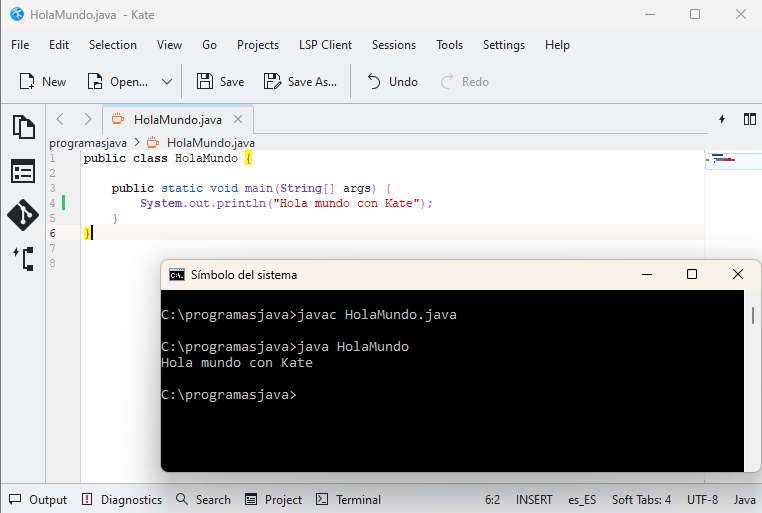
Task: Click the Símbolo del sistema window icon
Action: pyautogui.click(x=176, y=275)
